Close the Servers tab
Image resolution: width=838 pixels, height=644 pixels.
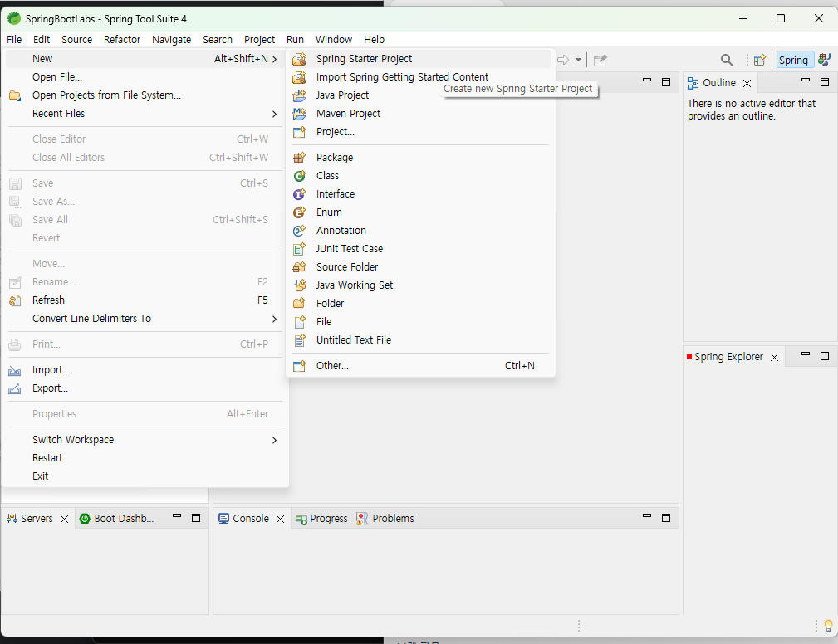(x=64, y=519)
